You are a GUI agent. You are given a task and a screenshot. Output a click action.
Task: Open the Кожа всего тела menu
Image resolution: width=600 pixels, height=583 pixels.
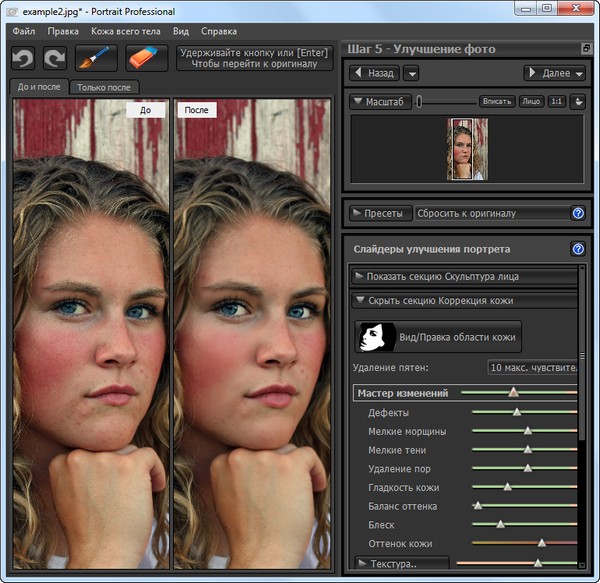[x=126, y=31]
